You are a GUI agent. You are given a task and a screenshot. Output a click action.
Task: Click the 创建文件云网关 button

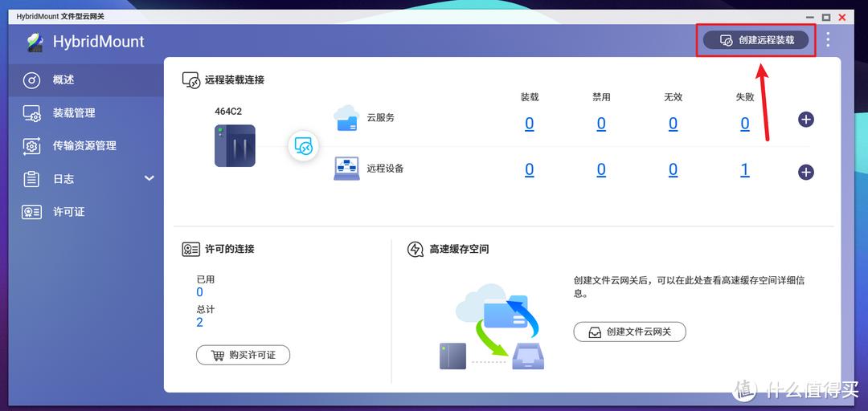pyautogui.click(x=629, y=332)
